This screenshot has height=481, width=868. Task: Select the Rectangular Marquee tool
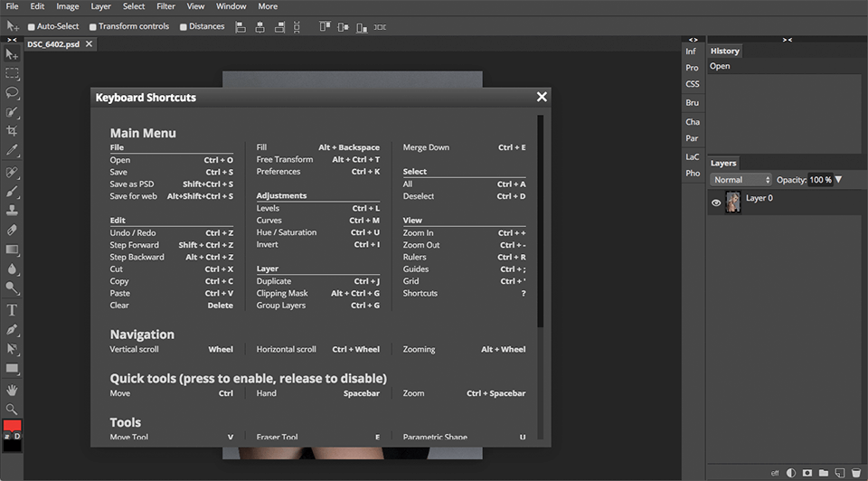tap(13, 73)
